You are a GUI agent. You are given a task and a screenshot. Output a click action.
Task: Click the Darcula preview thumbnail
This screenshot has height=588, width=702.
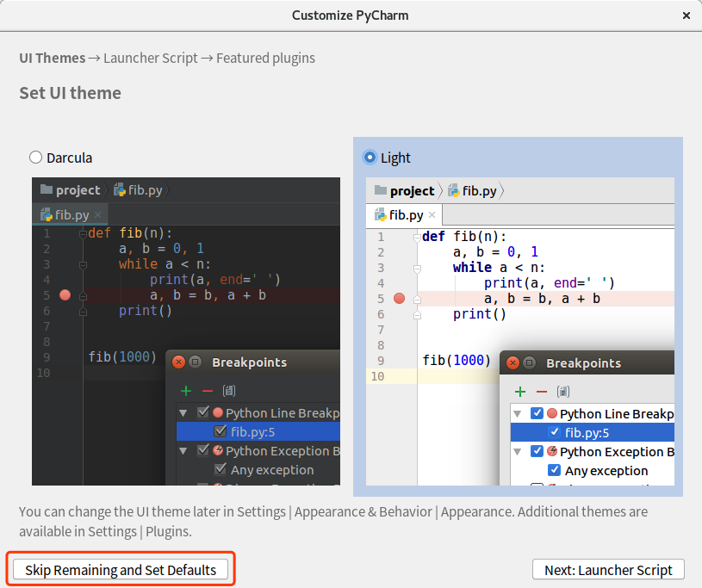click(186, 331)
